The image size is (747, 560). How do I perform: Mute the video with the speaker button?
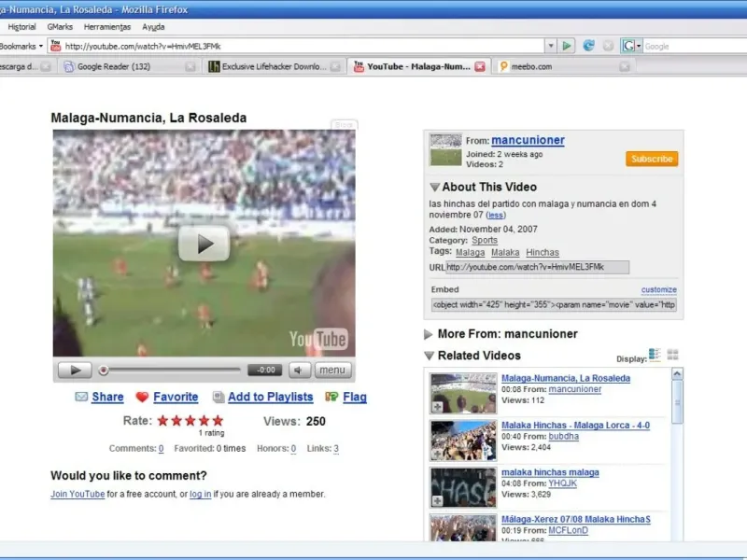coord(299,370)
